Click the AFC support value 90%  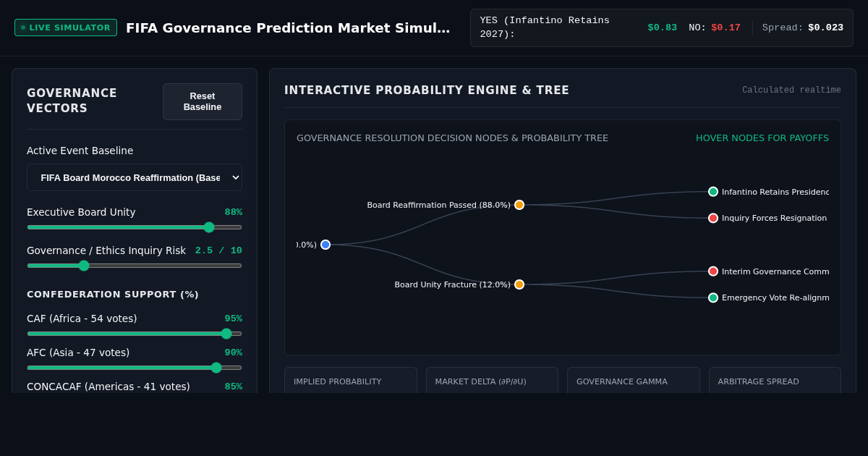(233, 352)
